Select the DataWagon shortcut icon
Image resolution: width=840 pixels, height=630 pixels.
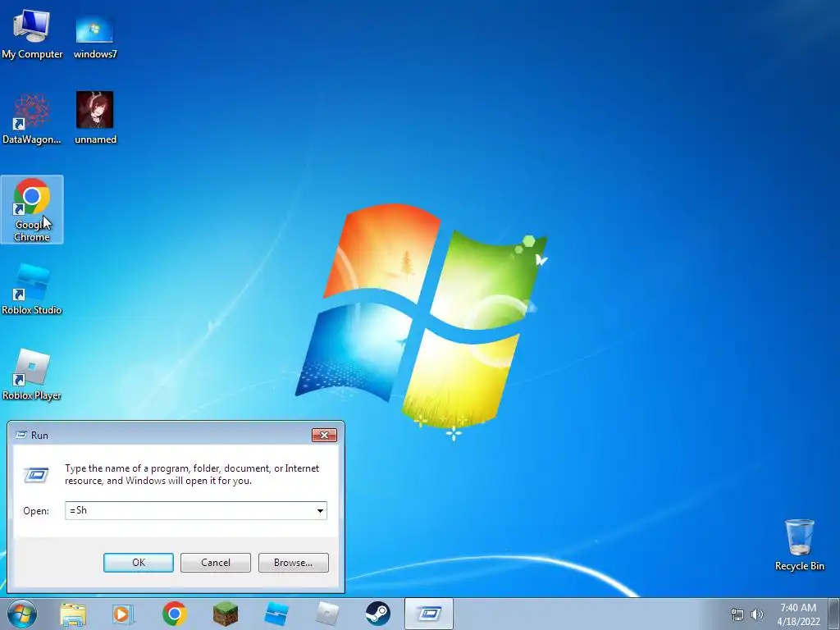click(32, 119)
